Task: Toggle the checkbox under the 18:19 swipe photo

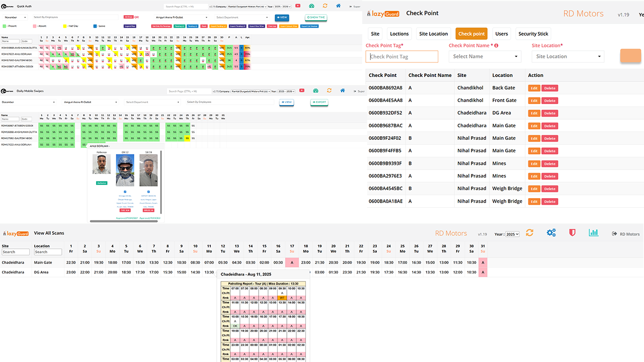Action: [x=148, y=191]
